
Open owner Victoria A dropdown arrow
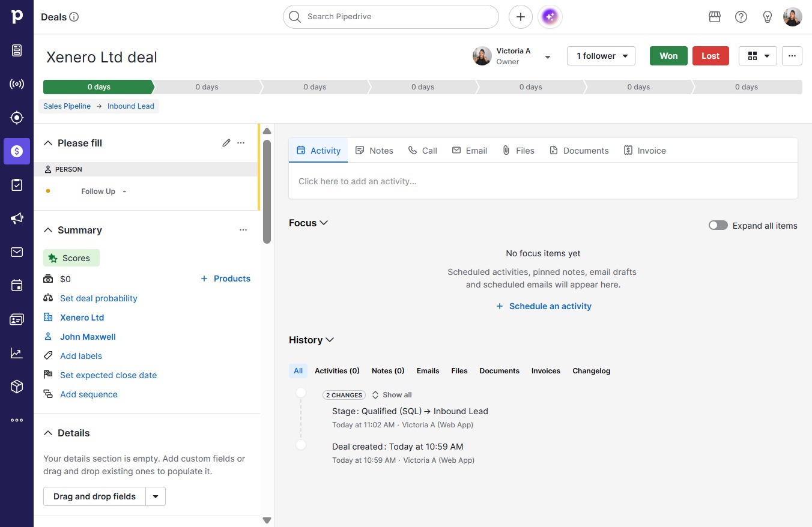[548, 57]
